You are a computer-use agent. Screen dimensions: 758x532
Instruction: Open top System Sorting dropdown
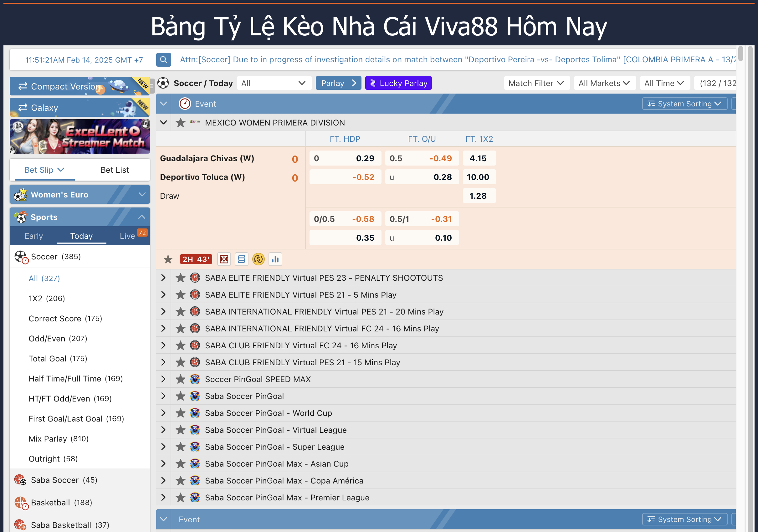pyautogui.click(x=684, y=104)
